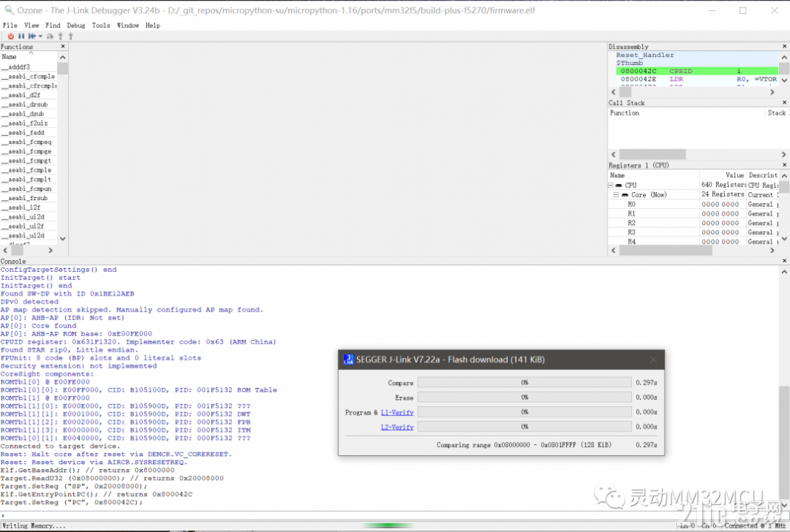Open the Find menu
The height and width of the screenshot is (532, 790).
53,25
